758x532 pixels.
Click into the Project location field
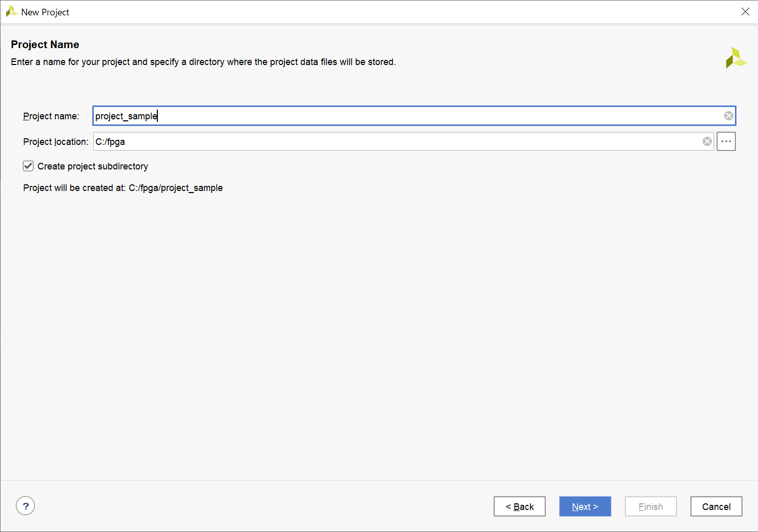(x=395, y=141)
